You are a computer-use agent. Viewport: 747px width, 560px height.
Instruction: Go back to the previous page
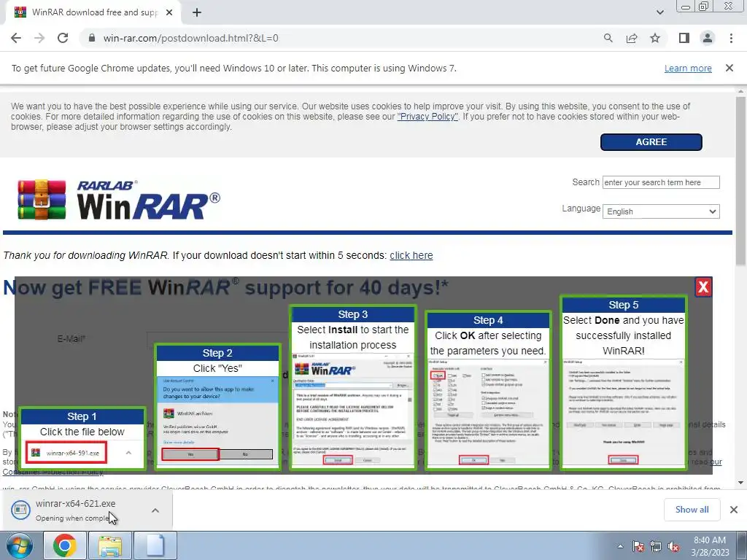click(16, 38)
